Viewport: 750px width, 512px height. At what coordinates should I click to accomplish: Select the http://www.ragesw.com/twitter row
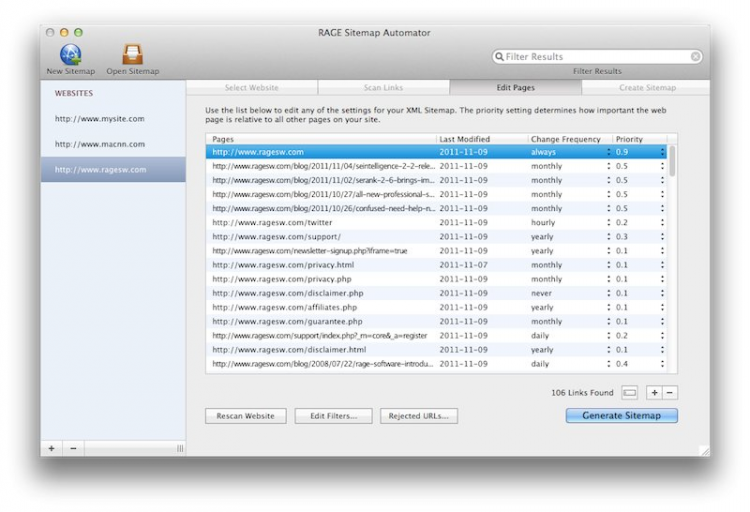[436, 223]
